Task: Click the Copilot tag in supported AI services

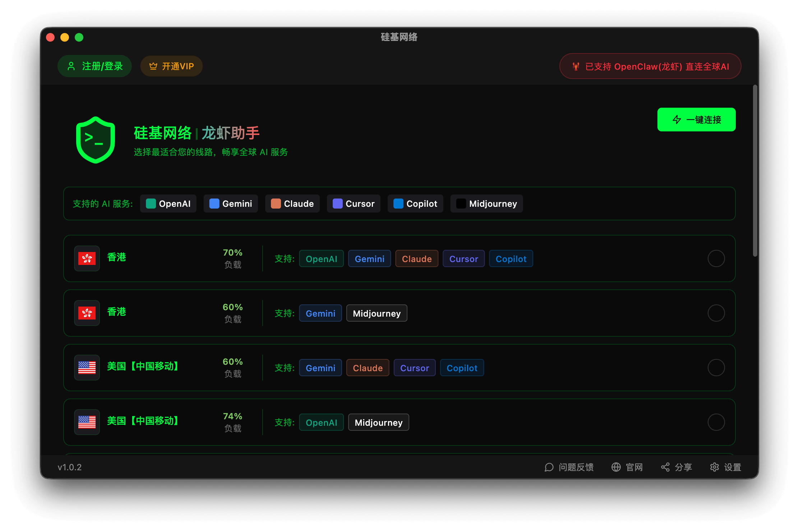Action: coord(415,204)
